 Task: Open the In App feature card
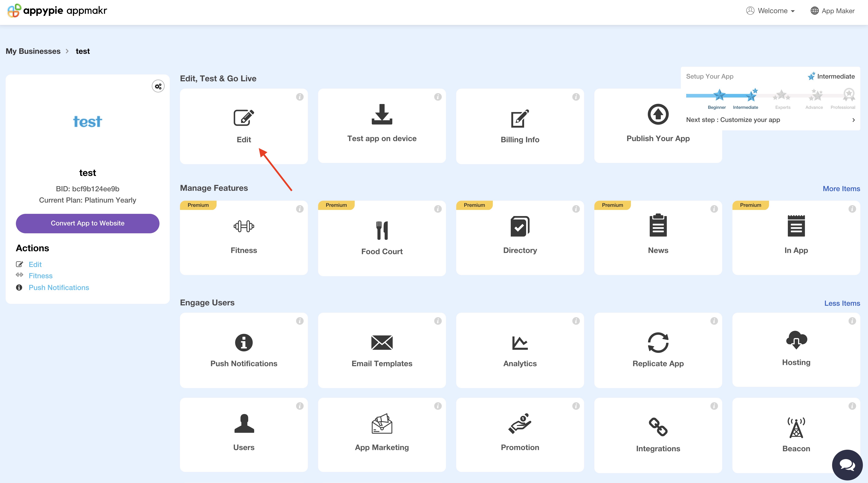coord(796,238)
